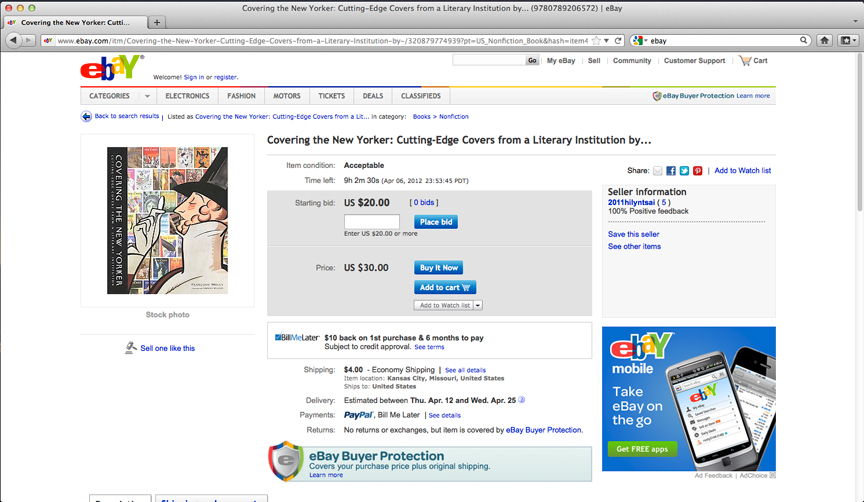Share item via Facebook icon

pyautogui.click(x=671, y=171)
